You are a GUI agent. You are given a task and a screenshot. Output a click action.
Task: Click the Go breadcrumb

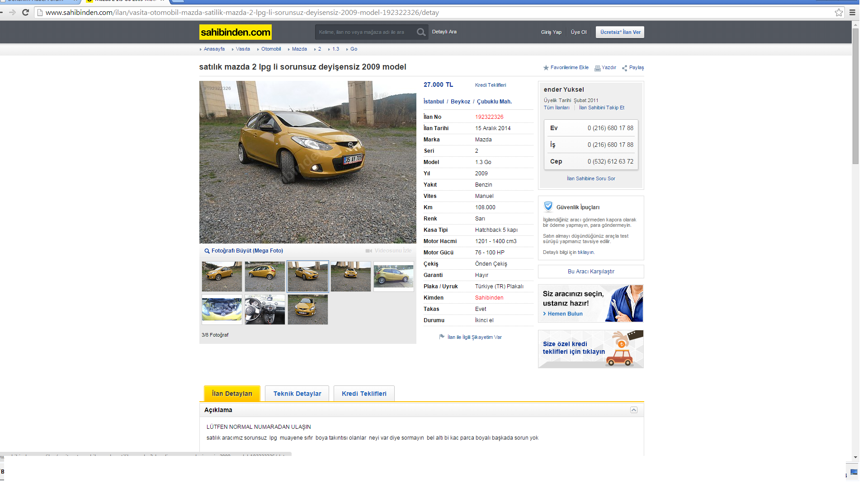(354, 49)
